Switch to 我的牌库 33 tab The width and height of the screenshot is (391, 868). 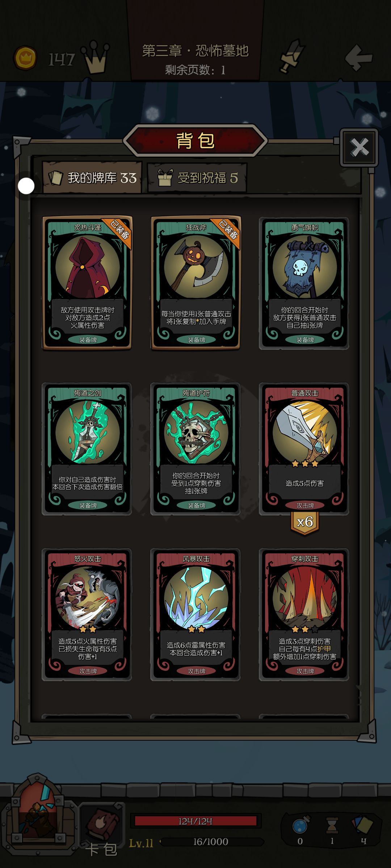point(92,178)
